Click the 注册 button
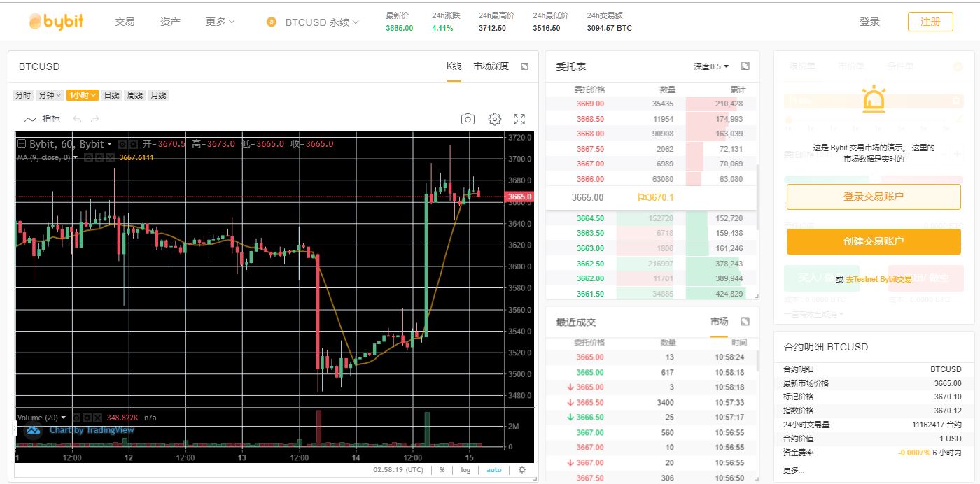Image resolution: width=980 pixels, height=484 pixels. click(x=930, y=22)
